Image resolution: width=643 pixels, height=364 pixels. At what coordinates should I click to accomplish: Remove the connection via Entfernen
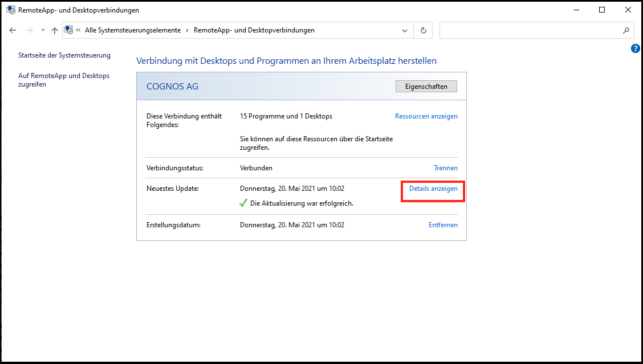(x=443, y=225)
